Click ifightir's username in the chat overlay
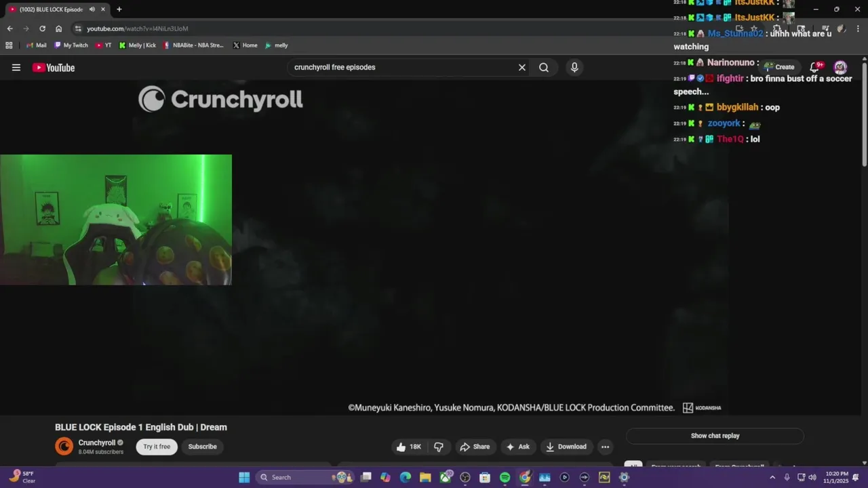Viewport: 868px width, 488px height. coord(730,78)
